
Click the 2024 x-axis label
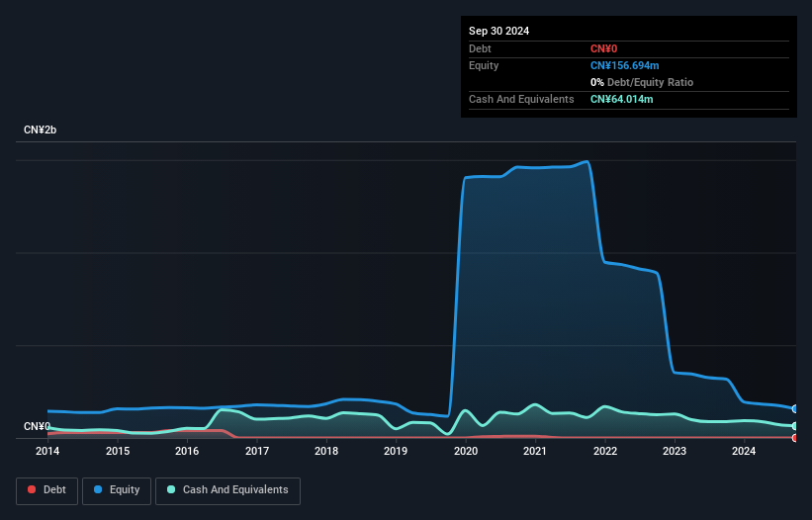(744, 451)
